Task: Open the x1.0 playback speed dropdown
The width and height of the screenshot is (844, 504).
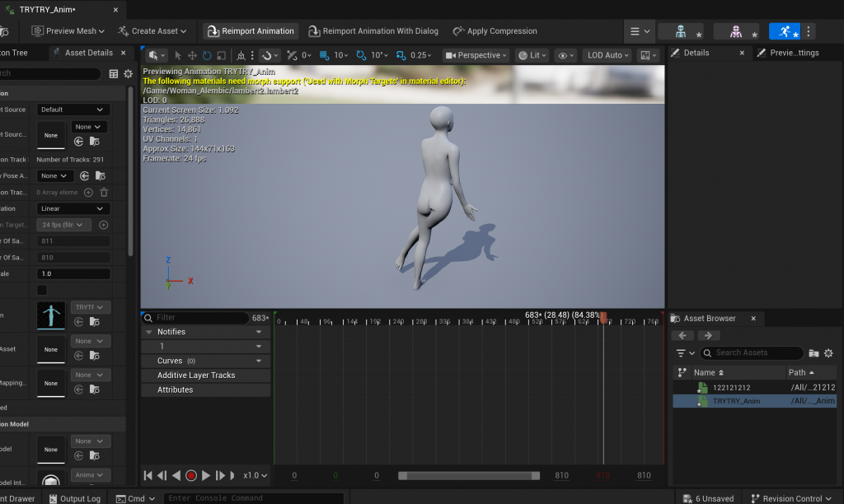Action: pyautogui.click(x=255, y=475)
